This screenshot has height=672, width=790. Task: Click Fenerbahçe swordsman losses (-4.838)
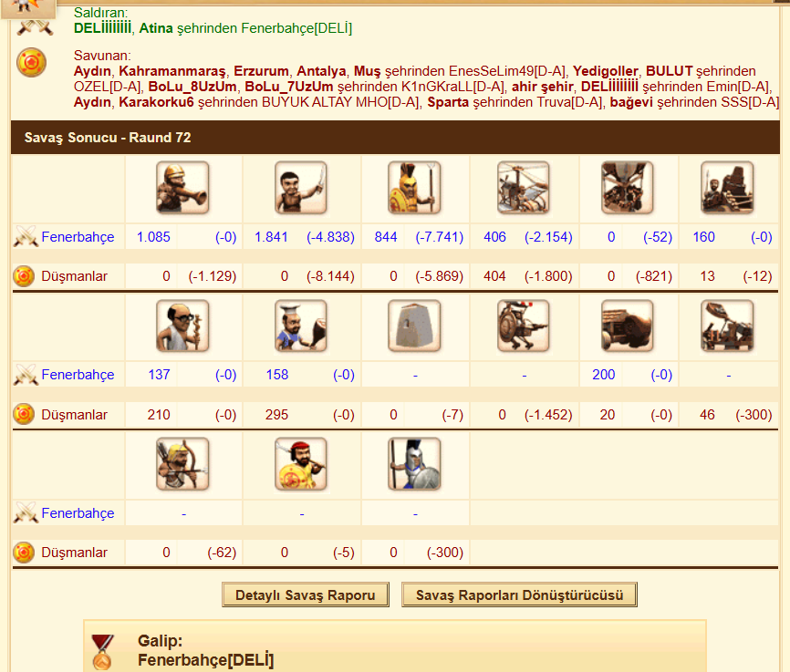coord(330,237)
